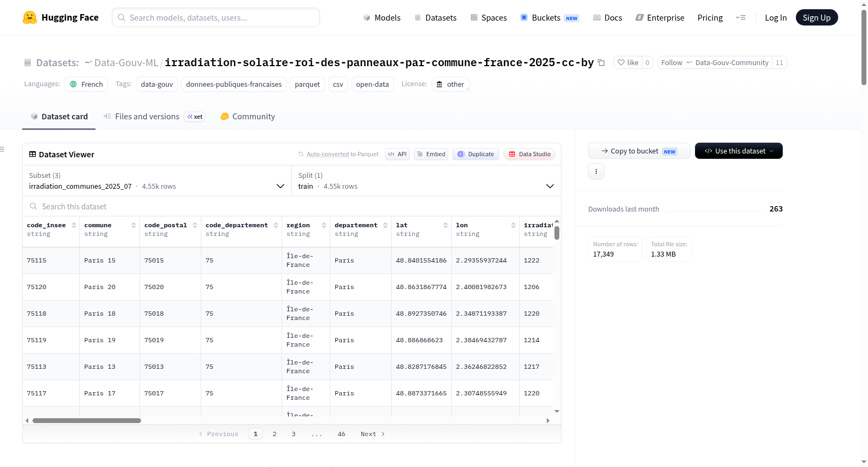Click the Sign Up button
The image size is (868, 467).
(816, 17)
